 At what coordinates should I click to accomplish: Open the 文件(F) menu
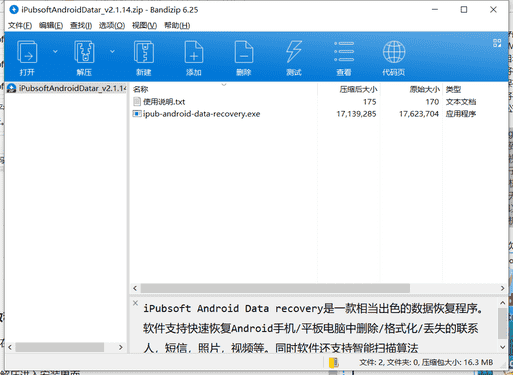point(20,25)
